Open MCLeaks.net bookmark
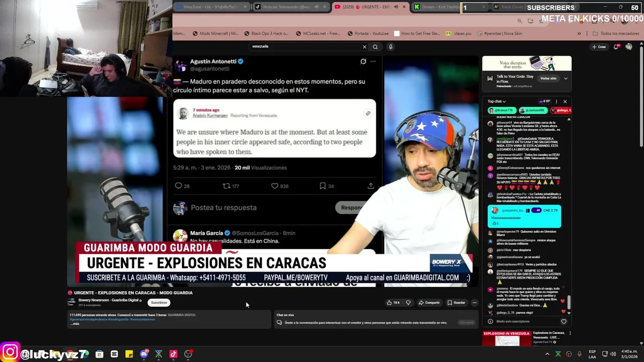This screenshot has height=362, width=644. (318, 34)
